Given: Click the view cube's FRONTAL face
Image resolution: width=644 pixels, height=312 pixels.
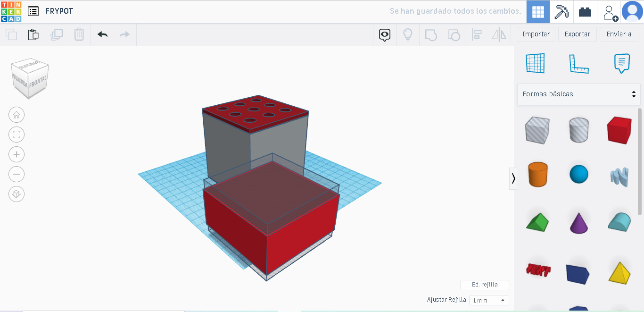Looking at the screenshot, I should click(38, 83).
